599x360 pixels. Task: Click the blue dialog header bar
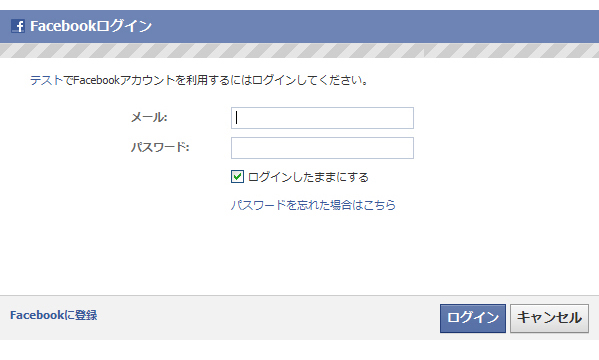[x=300, y=26]
